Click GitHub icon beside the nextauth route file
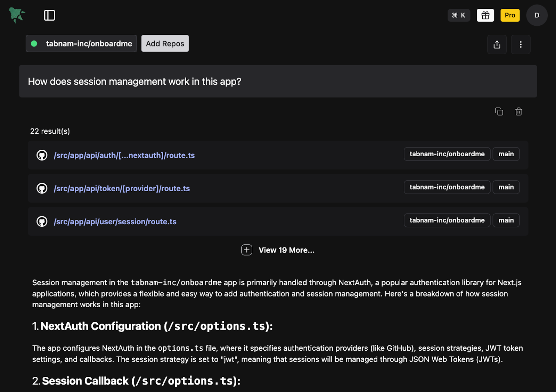The width and height of the screenshot is (556, 392). click(x=42, y=155)
